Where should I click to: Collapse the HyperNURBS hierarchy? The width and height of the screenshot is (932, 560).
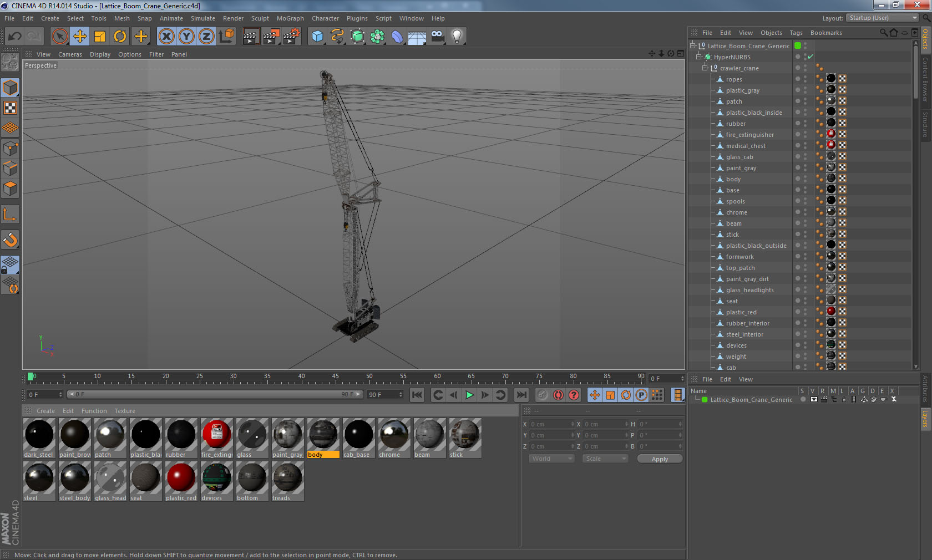pos(699,57)
